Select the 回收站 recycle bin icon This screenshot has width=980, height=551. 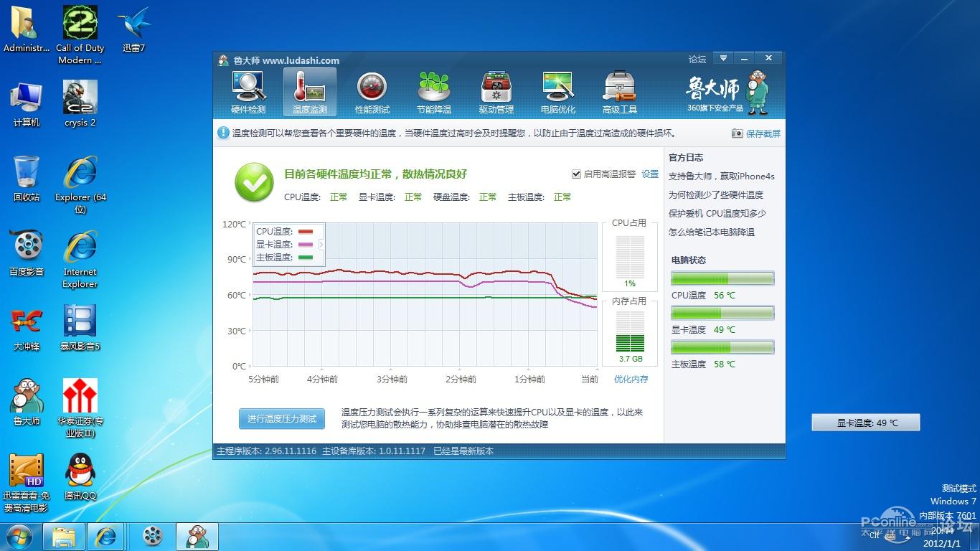pyautogui.click(x=27, y=178)
